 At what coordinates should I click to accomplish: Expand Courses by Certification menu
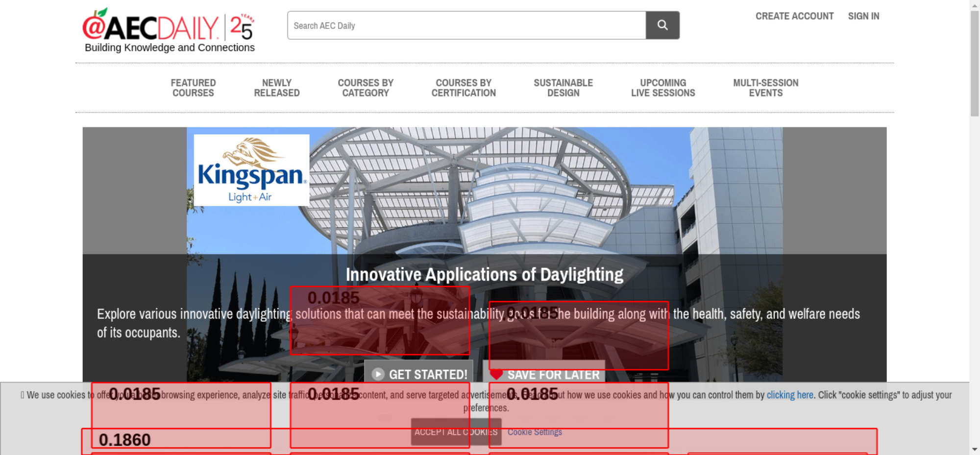click(x=463, y=88)
